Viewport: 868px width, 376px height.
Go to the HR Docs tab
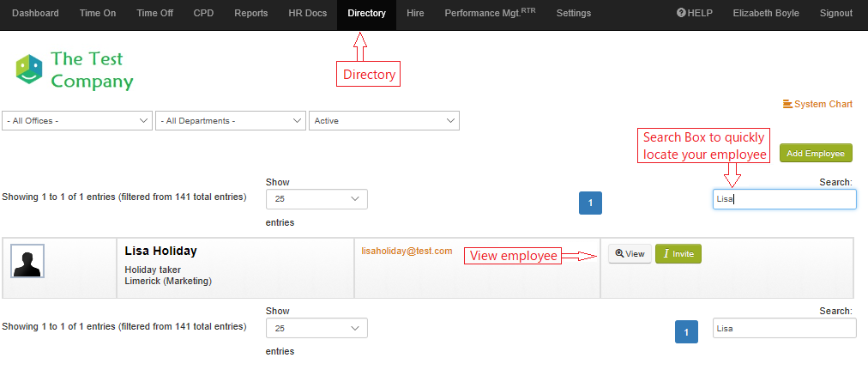[x=307, y=14]
